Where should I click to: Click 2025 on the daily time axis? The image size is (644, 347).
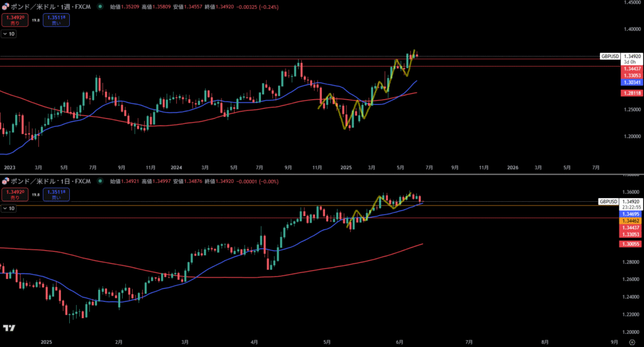47,342
